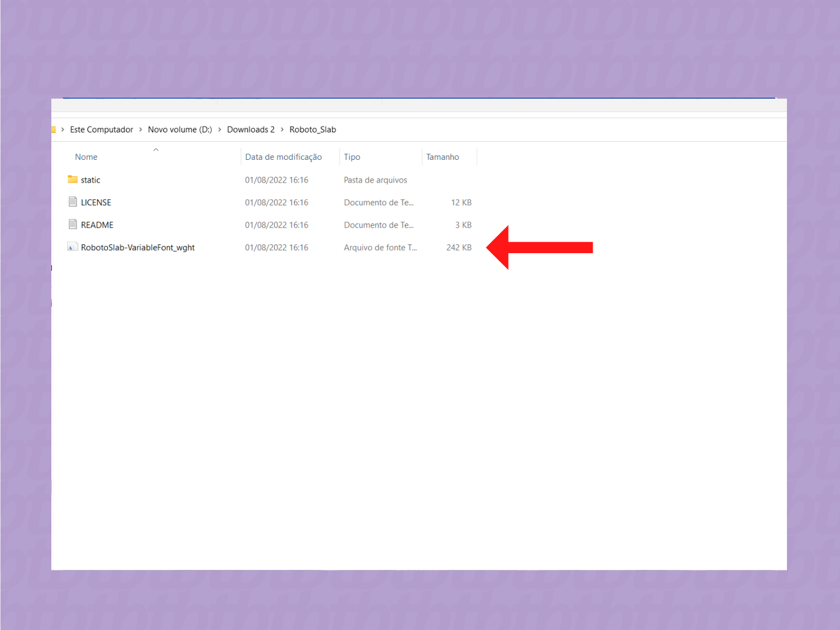The height and width of the screenshot is (630, 840).
Task: Navigate to Este Computador via breadcrumb
Action: point(101,129)
